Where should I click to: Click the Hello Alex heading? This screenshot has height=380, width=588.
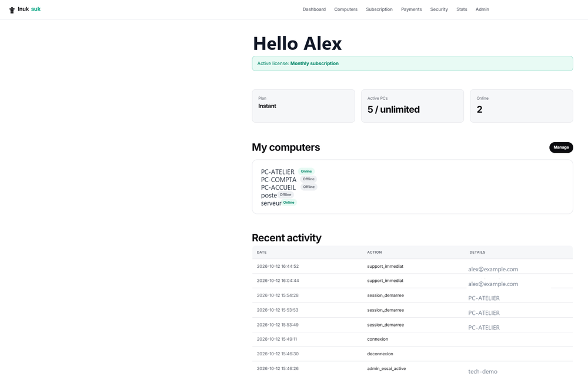tap(298, 43)
